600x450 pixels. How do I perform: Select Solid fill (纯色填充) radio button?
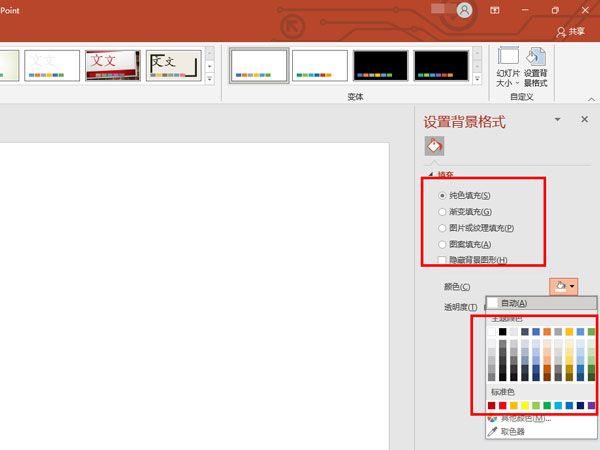coord(443,195)
